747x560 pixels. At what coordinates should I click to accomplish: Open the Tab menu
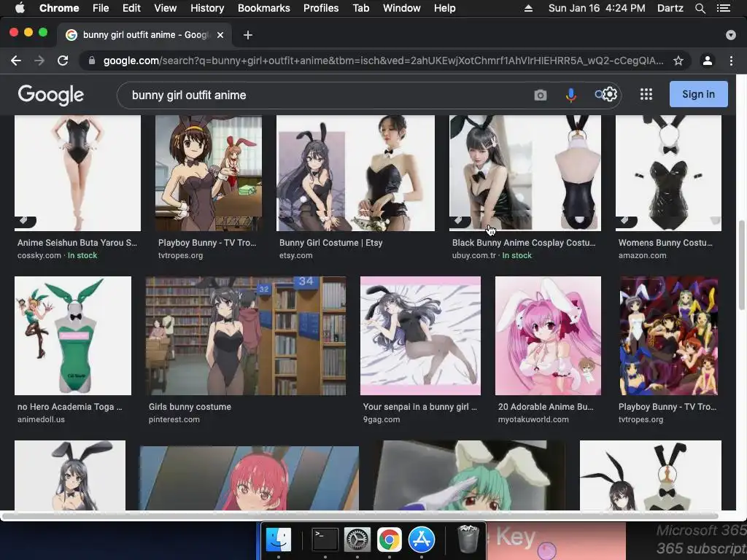pyautogui.click(x=360, y=8)
